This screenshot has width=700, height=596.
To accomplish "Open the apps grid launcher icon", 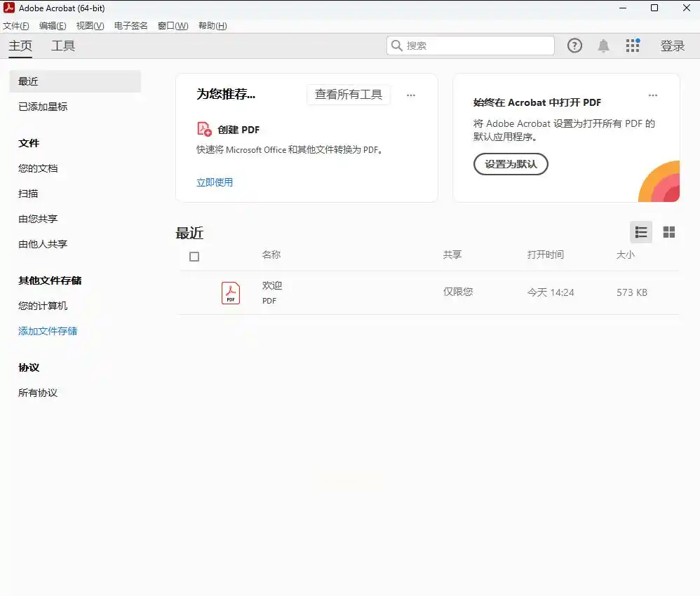I will [x=633, y=46].
